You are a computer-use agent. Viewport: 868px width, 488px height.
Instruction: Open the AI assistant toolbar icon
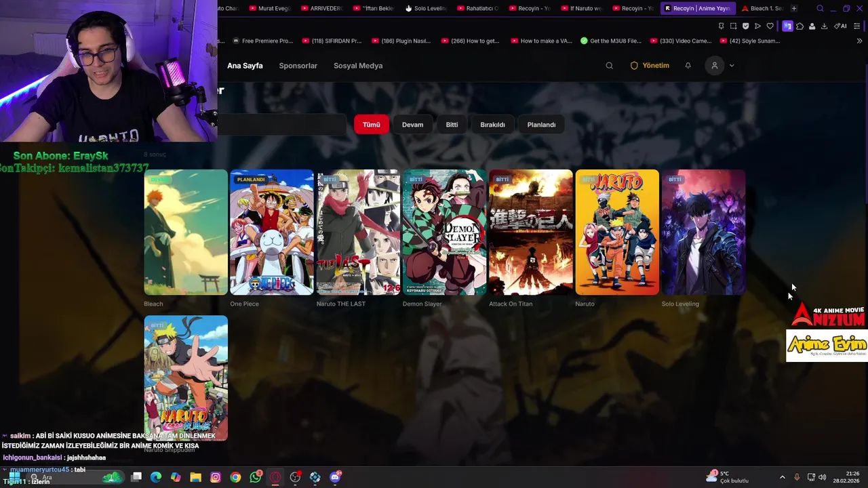point(840,26)
